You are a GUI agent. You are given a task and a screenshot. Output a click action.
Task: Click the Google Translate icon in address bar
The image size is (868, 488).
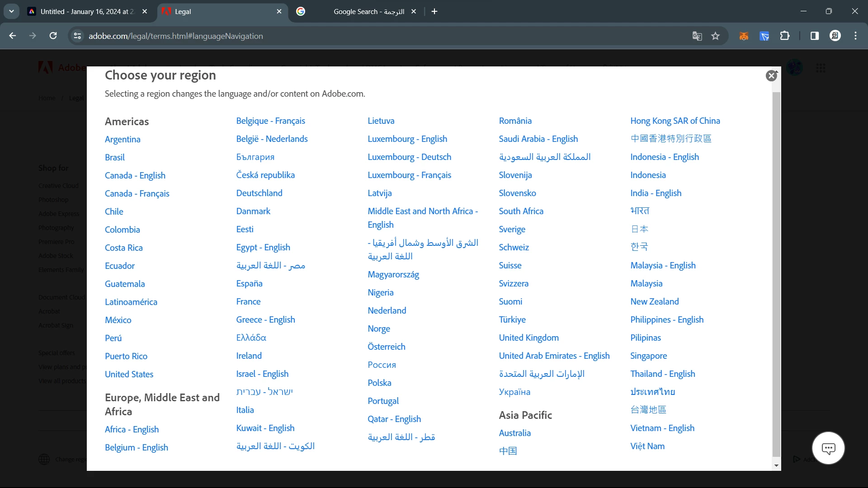point(697,36)
